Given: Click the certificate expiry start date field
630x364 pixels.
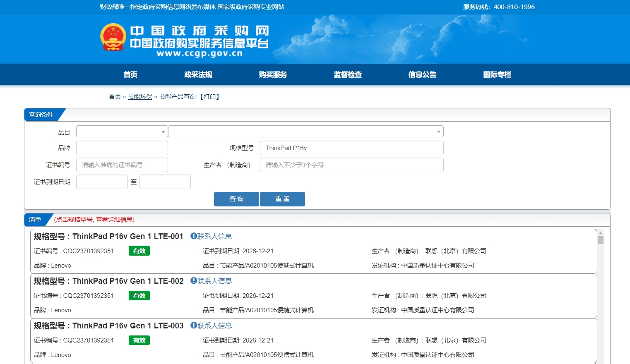Looking at the screenshot, I should tap(102, 182).
